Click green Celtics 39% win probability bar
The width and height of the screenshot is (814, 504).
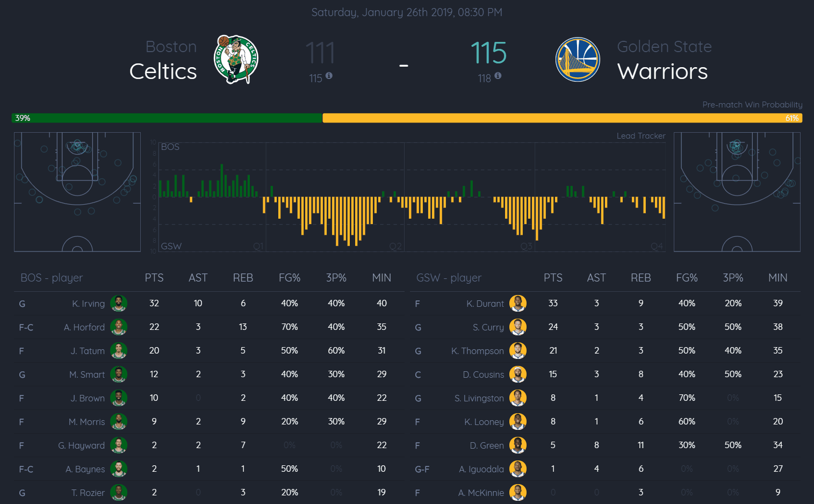tap(167, 118)
